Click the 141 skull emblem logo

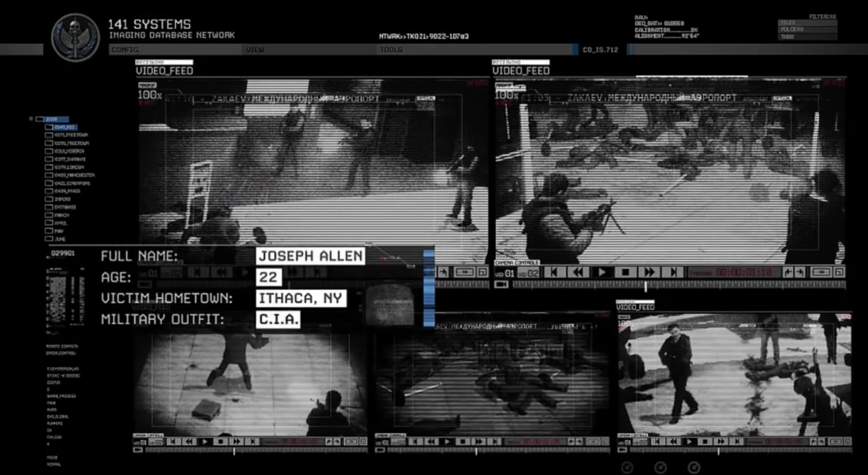[x=75, y=37]
